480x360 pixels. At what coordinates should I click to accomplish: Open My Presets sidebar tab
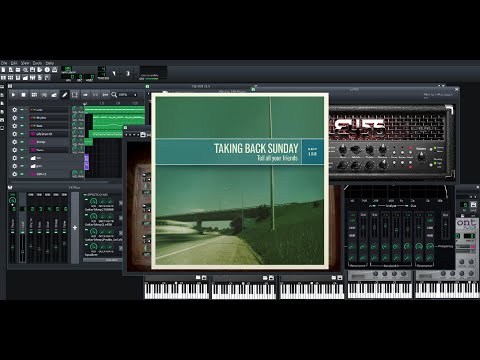point(2,112)
